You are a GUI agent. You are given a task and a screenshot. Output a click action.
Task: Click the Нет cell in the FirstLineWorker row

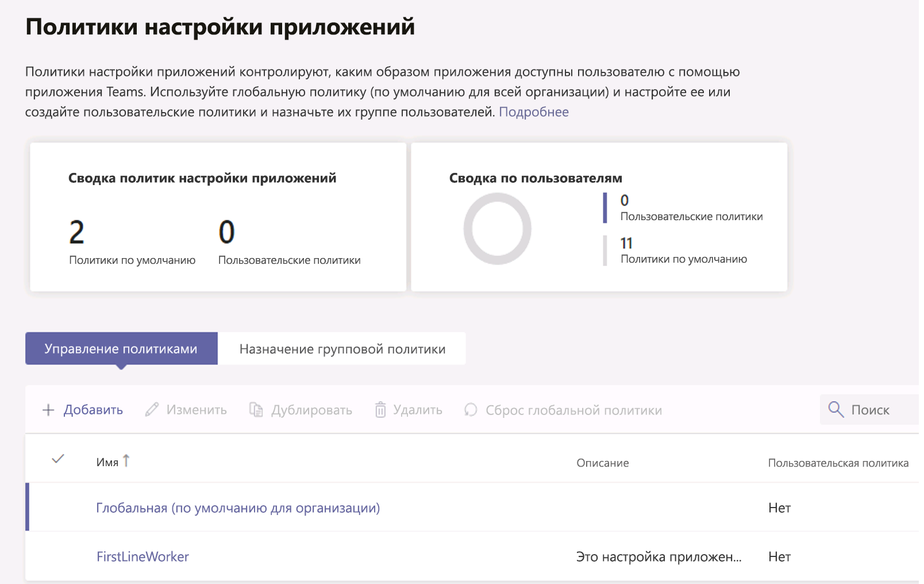780,556
